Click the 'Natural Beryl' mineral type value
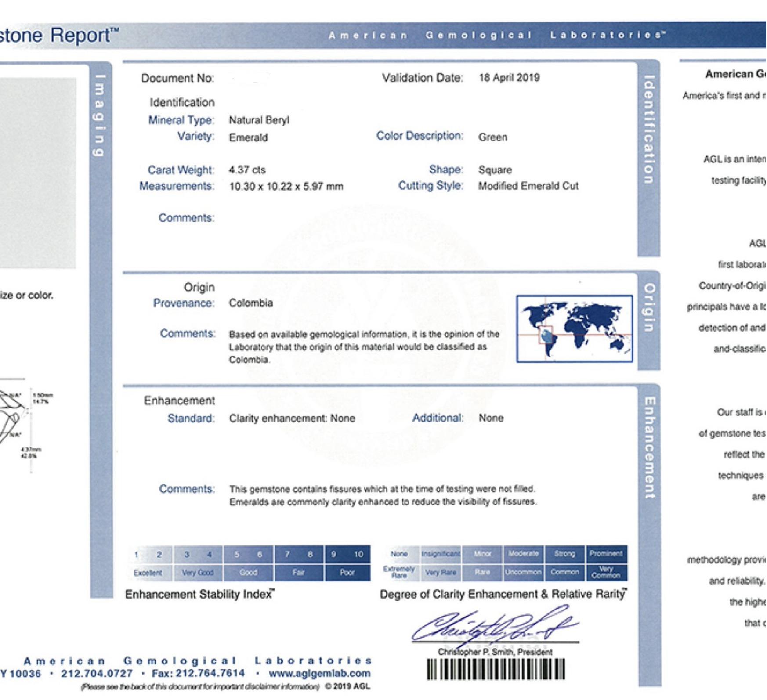This screenshot has width=767, height=700. coord(259,120)
